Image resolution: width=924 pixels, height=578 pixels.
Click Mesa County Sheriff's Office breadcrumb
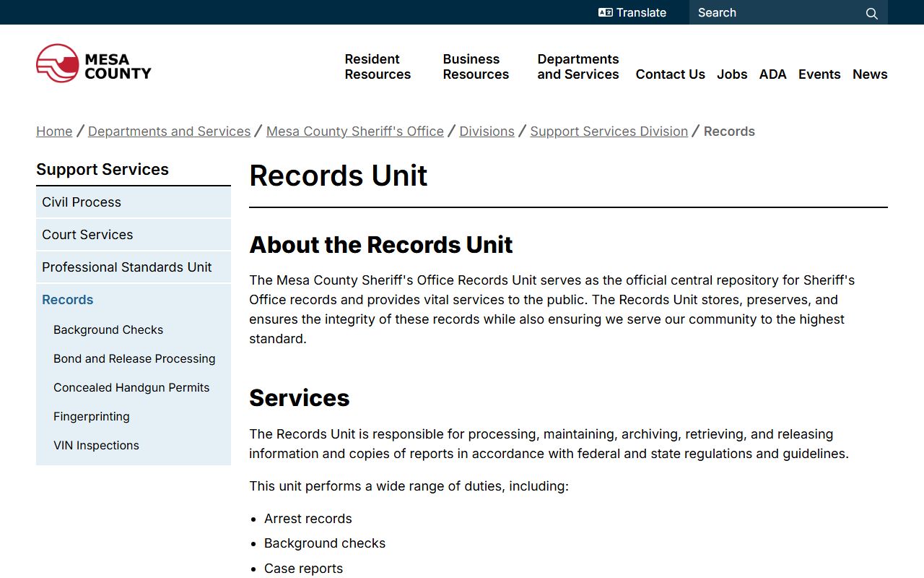pos(355,131)
